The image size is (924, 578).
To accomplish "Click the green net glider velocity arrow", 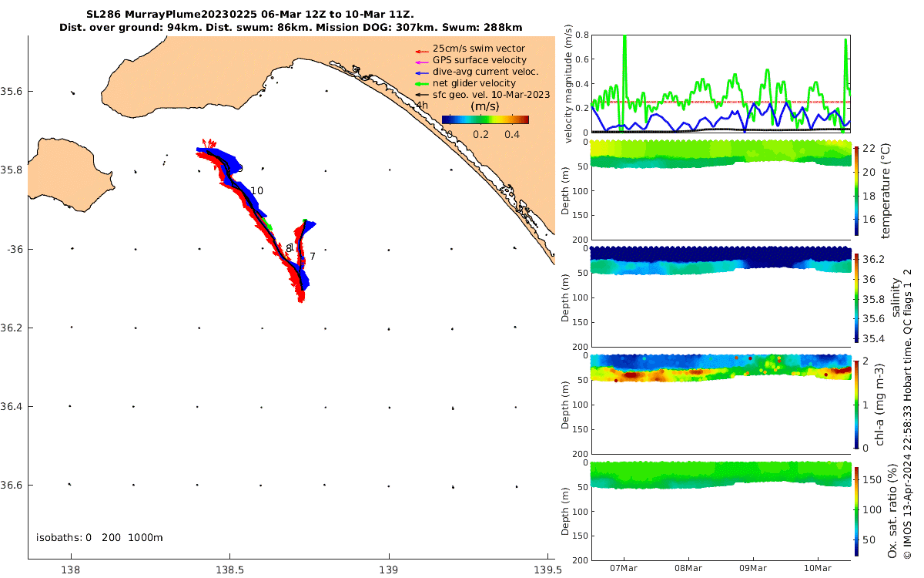I will [420, 83].
